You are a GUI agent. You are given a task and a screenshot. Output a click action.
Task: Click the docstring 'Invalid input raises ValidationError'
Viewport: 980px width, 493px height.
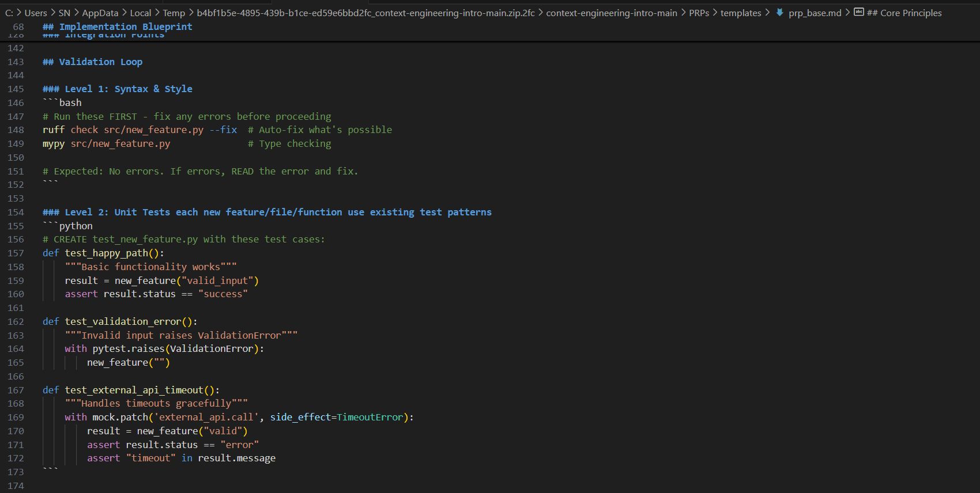[x=181, y=335]
